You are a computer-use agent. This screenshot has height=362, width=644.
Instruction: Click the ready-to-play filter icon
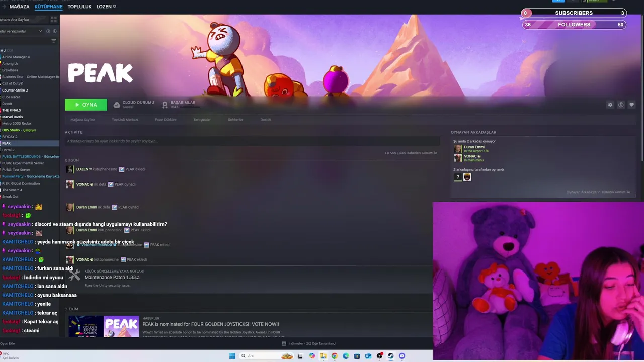[x=55, y=31]
